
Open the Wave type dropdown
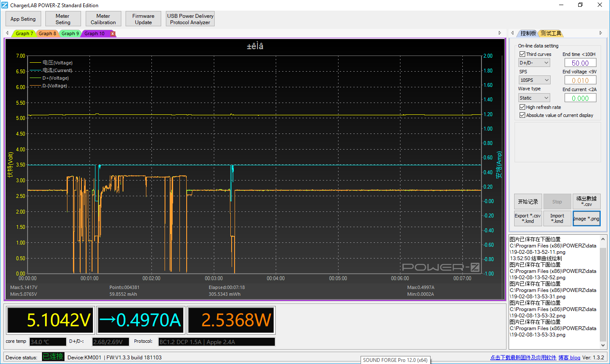point(534,98)
